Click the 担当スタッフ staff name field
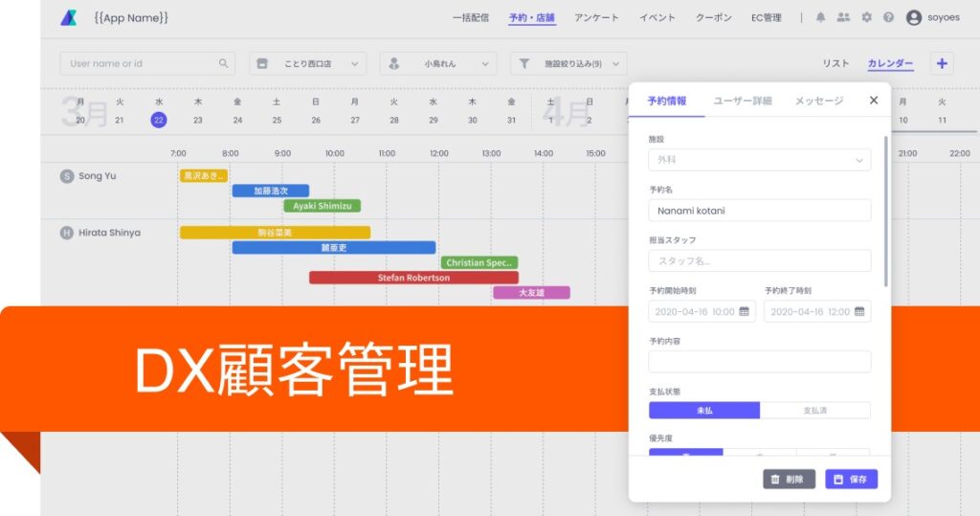This screenshot has width=980, height=516. [759, 260]
